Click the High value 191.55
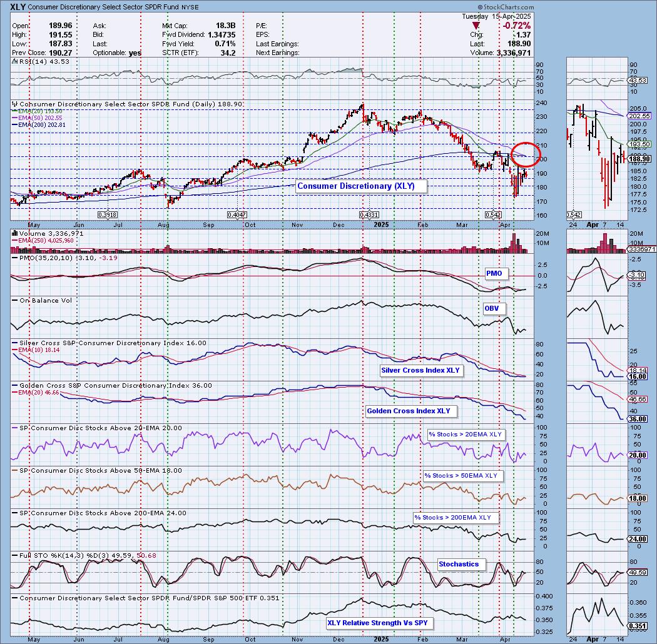Image resolution: width=657 pixels, height=644 pixels. (60, 35)
